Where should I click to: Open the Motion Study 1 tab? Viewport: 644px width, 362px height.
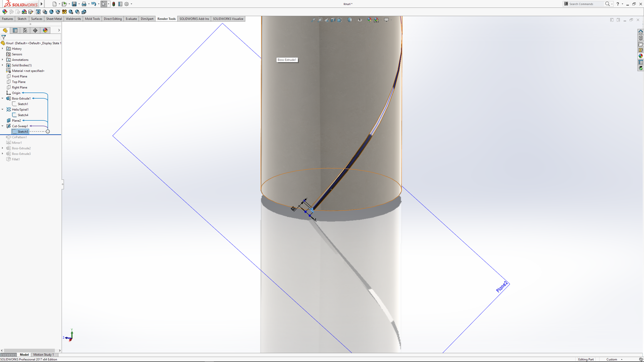44,355
